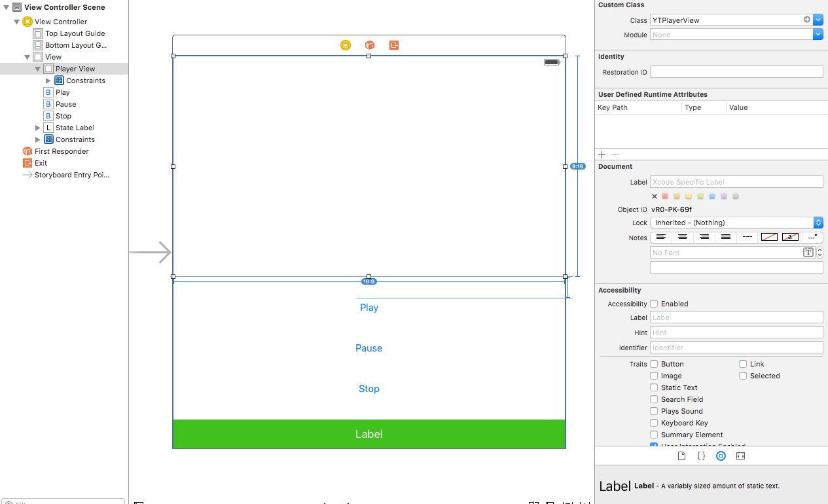Click the Restoration ID text field
The width and height of the screenshot is (828, 504).
coord(736,72)
